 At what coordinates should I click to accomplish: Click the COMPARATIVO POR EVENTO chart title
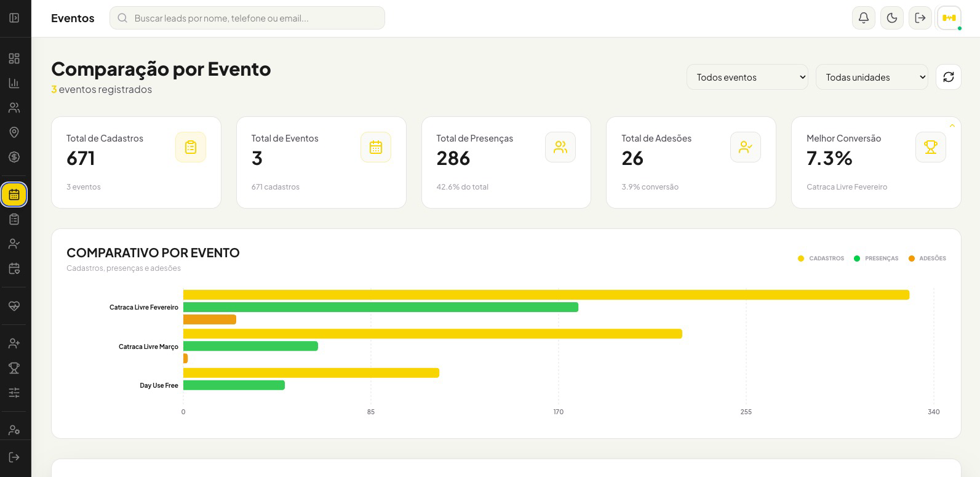153,252
